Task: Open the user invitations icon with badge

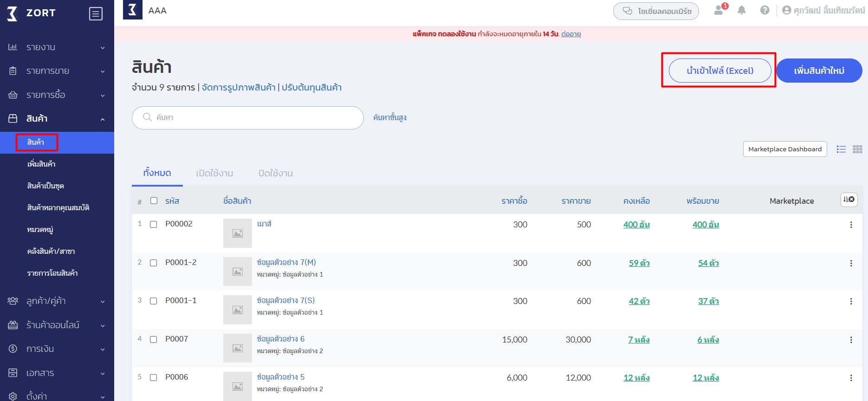Action: point(719,10)
